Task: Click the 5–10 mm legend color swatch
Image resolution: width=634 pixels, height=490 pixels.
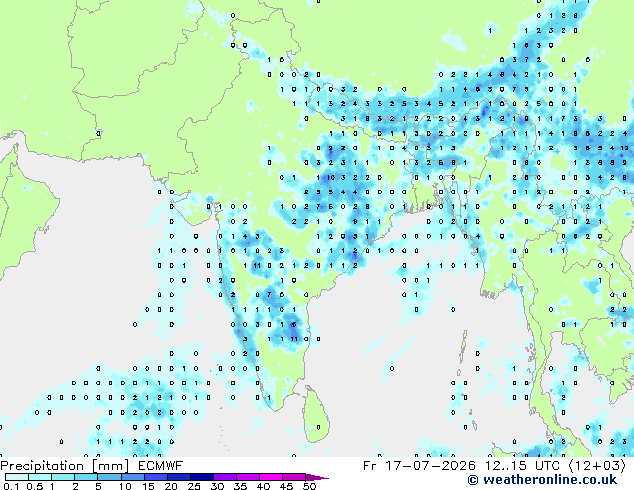Action: point(110,477)
